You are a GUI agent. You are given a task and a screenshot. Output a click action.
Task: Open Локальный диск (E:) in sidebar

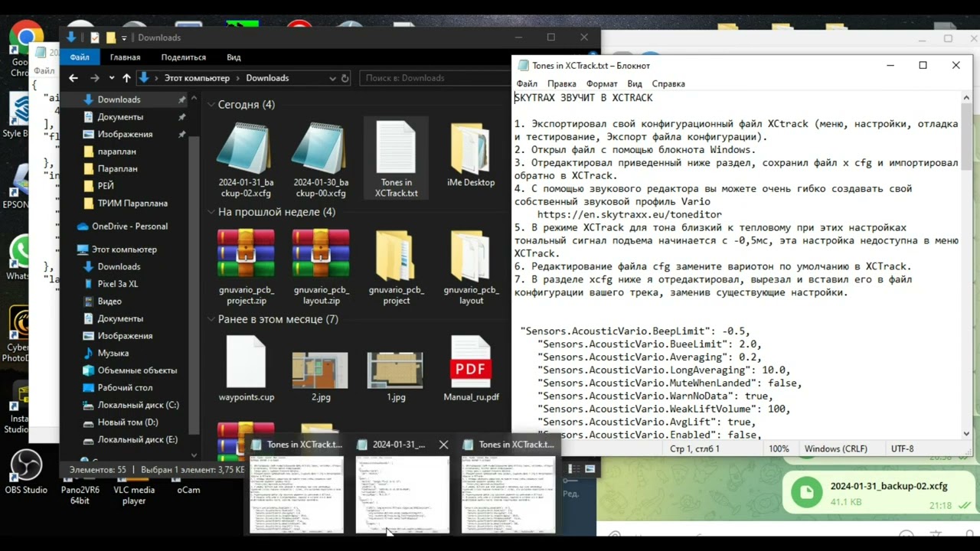(137, 440)
